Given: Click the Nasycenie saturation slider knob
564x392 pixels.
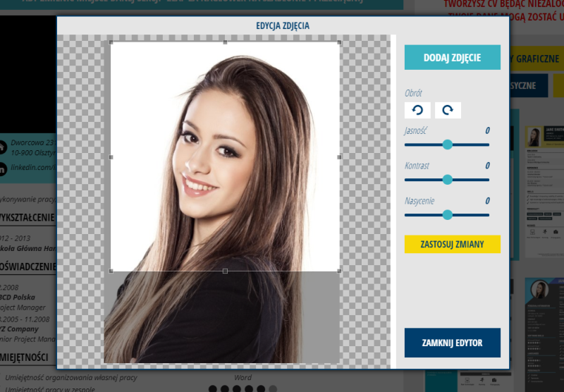Looking at the screenshot, I should click(x=447, y=214).
